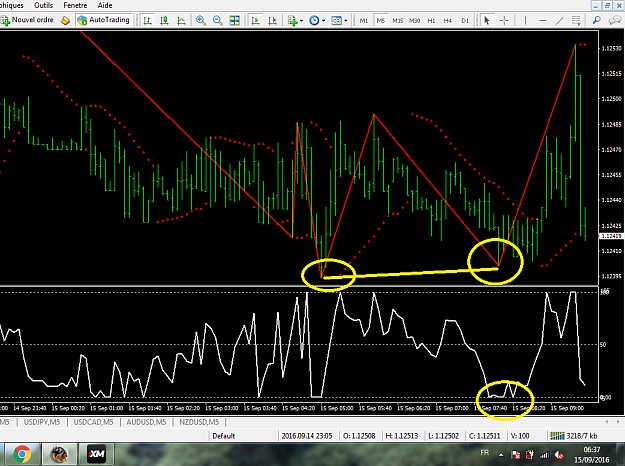Screen dimensions: 625x466
Task: Open the periodicity clock icon
Action: click(314, 20)
